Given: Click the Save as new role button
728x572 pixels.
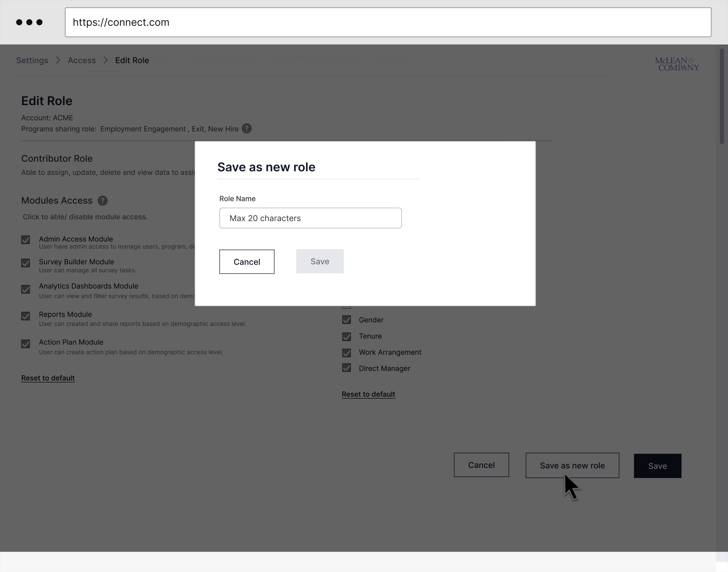Looking at the screenshot, I should coord(572,465).
